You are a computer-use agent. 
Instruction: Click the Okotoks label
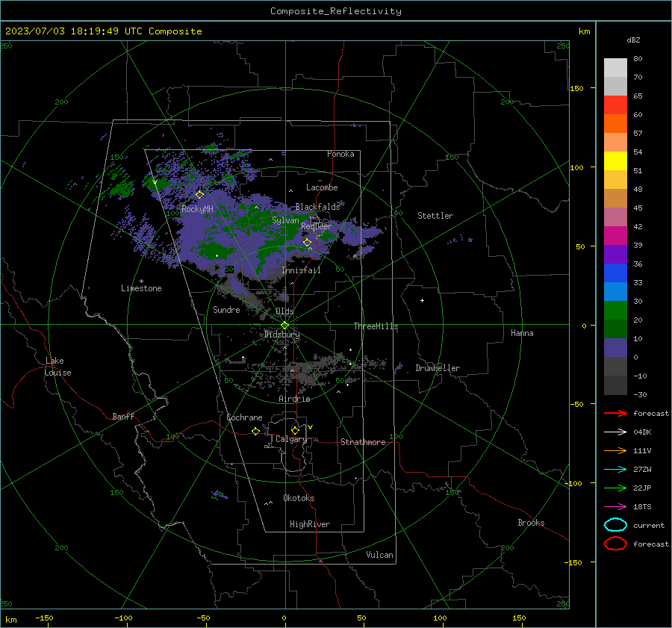(x=299, y=498)
